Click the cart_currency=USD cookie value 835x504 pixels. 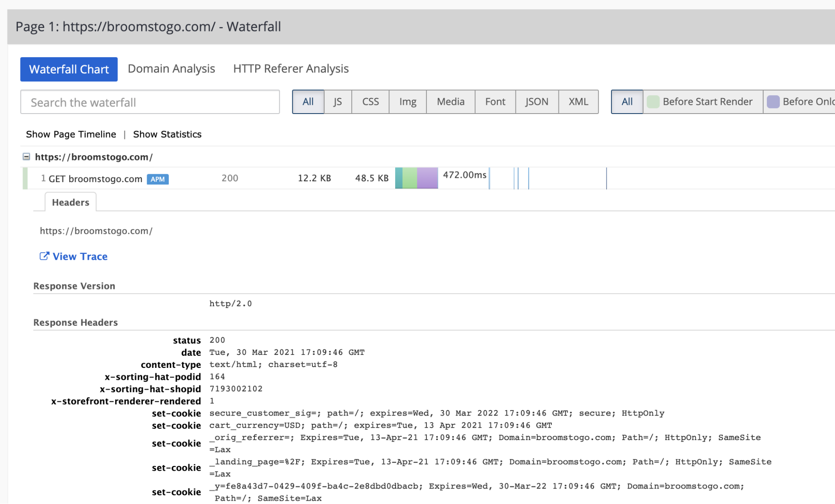pos(381,425)
